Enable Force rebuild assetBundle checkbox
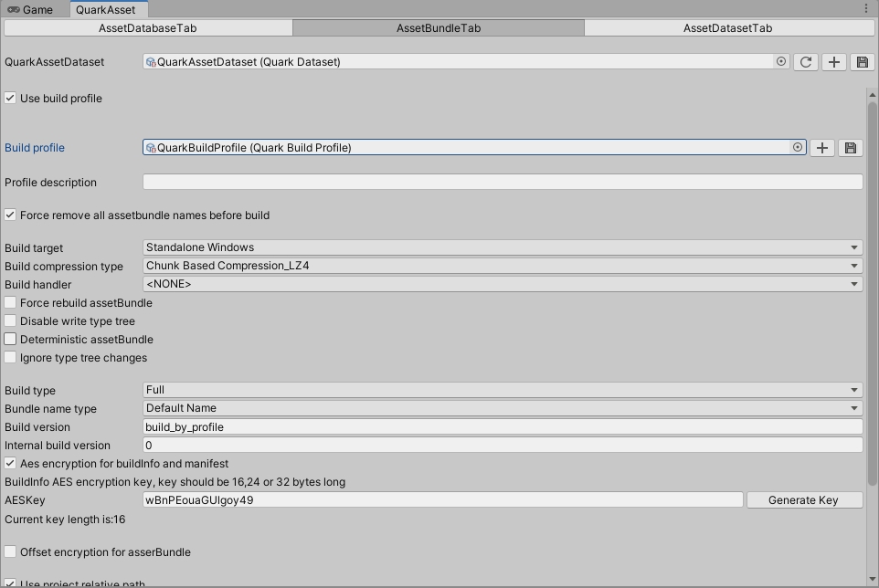This screenshot has width=879, height=588. click(x=10, y=302)
